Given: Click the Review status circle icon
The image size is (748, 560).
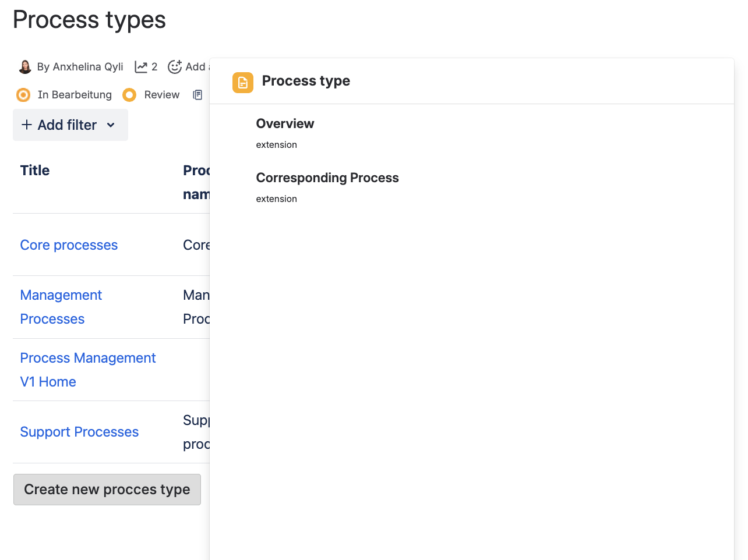Looking at the screenshot, I should pyautogui.click(x=129, y=95).
